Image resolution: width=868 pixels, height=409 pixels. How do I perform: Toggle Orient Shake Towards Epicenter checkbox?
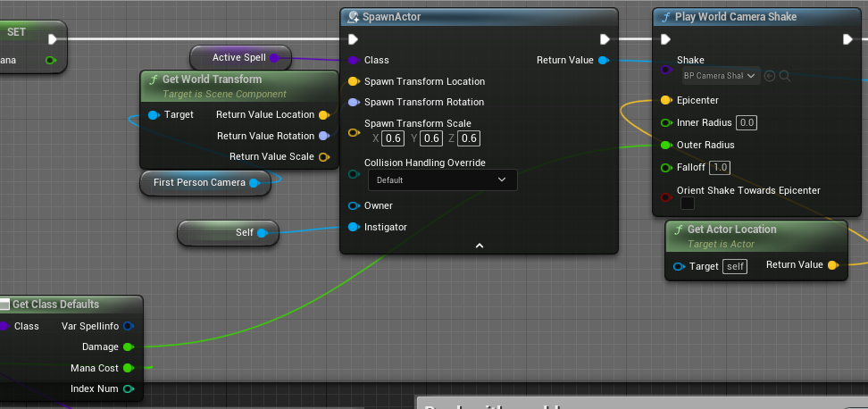click(687, 204)
